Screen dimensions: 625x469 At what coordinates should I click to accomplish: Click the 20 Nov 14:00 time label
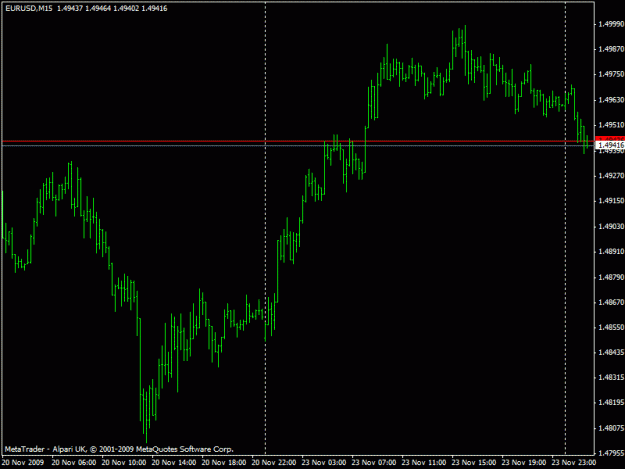pos(174,463)
